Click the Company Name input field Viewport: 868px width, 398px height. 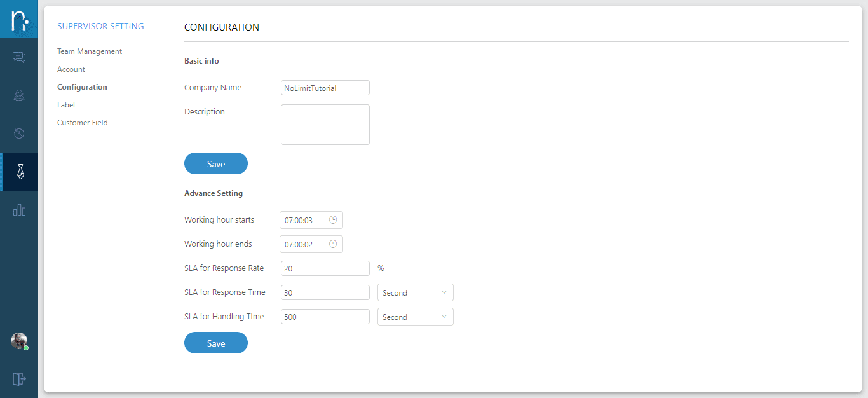pyautogui.click(x=325, y=88)
